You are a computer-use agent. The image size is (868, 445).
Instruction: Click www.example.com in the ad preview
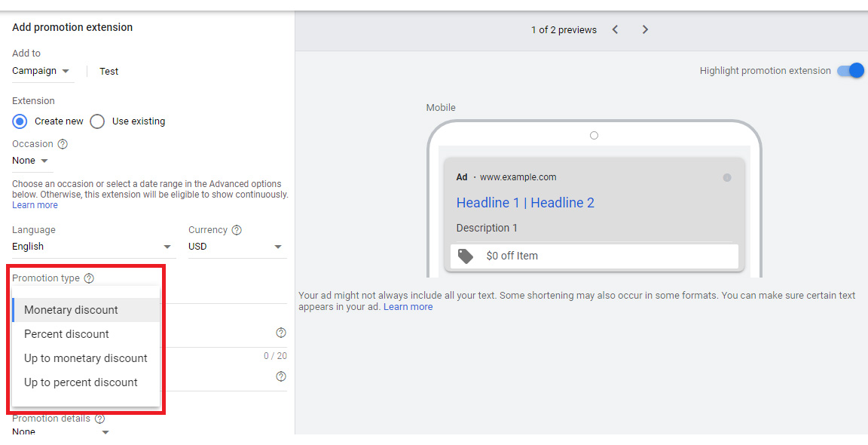(518, 177)
